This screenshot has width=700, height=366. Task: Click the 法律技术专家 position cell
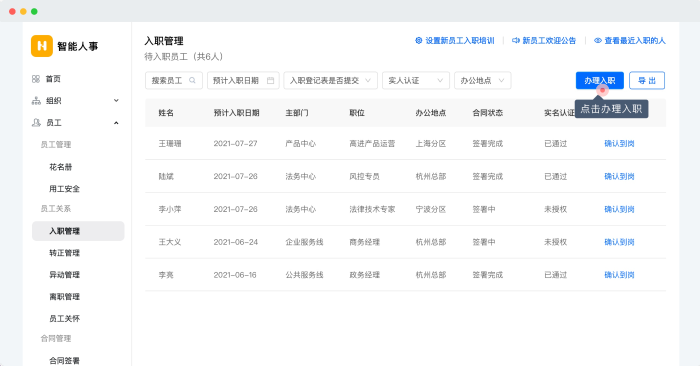[372, 209]
